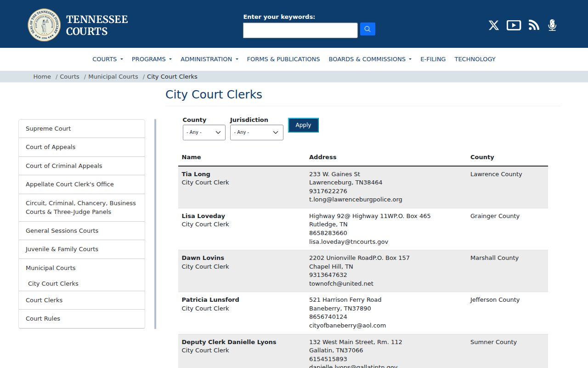The image size is (588, 368).
Task: Open the YouTube channel icon
Action: [x=514, y=25]
